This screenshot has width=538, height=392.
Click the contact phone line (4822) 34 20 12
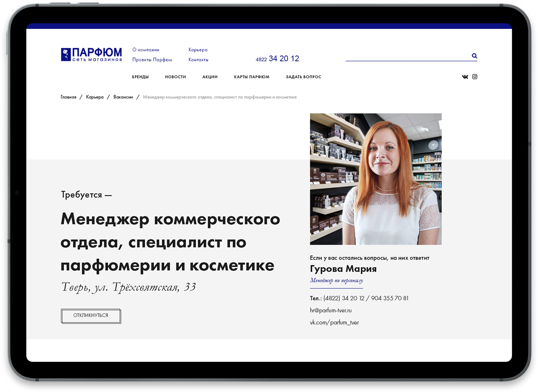pos(359,298)
